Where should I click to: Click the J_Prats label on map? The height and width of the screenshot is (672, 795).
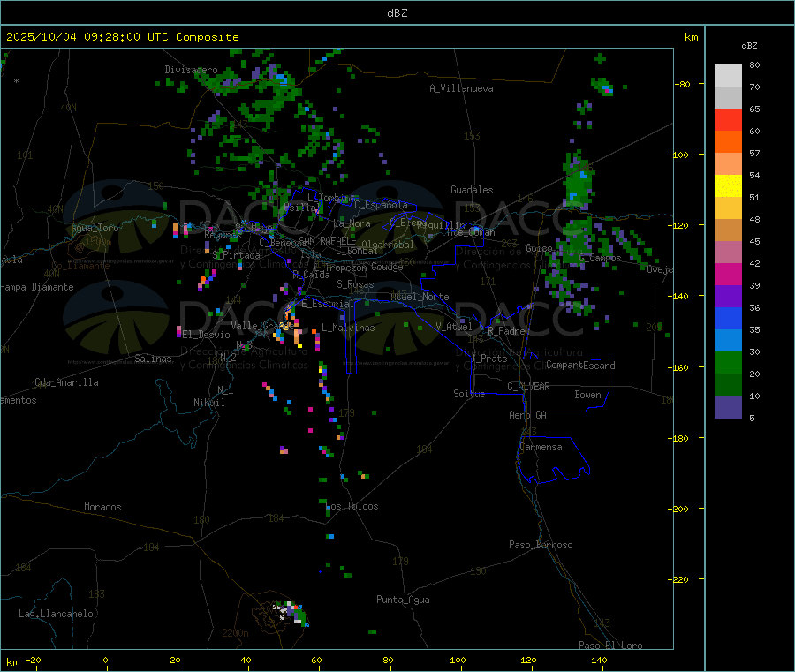488,359
